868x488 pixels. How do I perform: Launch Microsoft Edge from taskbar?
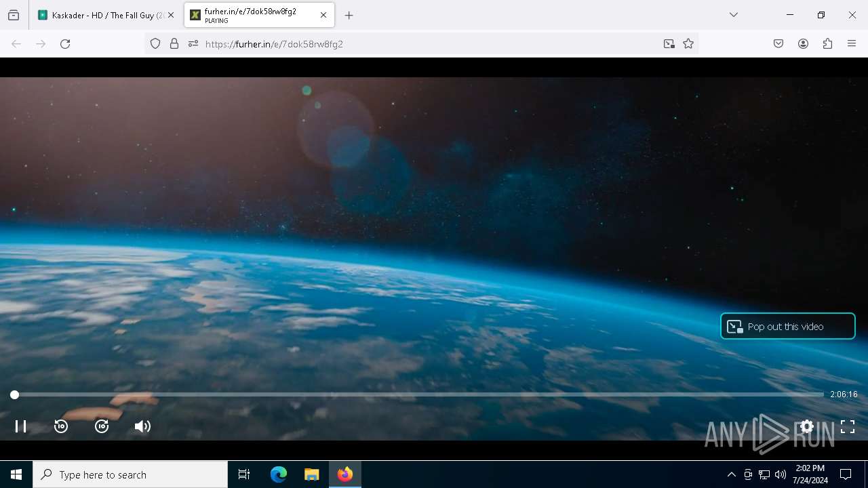coord(279,474)
